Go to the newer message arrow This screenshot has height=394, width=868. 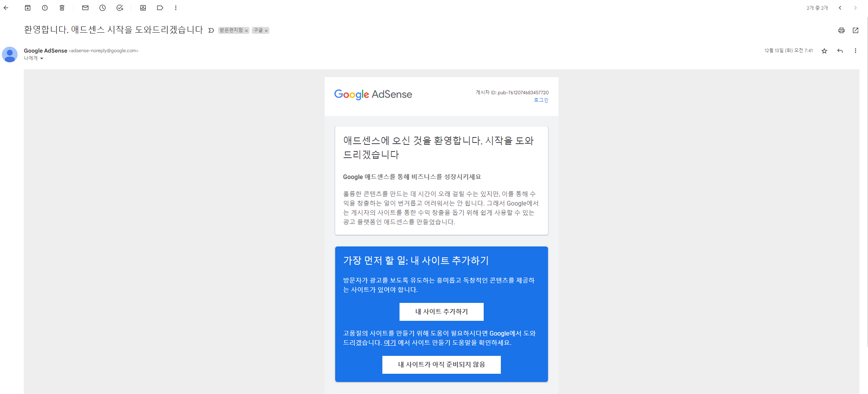(x=840, y=8)
